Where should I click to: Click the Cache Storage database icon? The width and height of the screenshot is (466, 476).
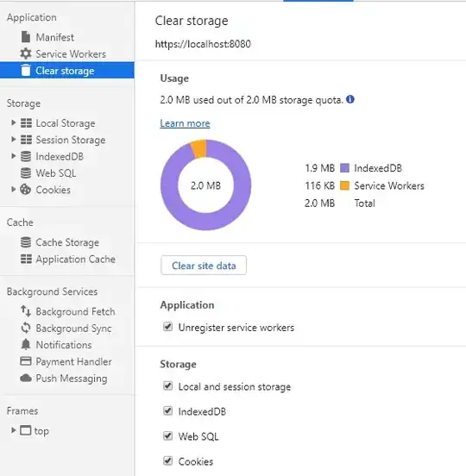click(26, 242)
